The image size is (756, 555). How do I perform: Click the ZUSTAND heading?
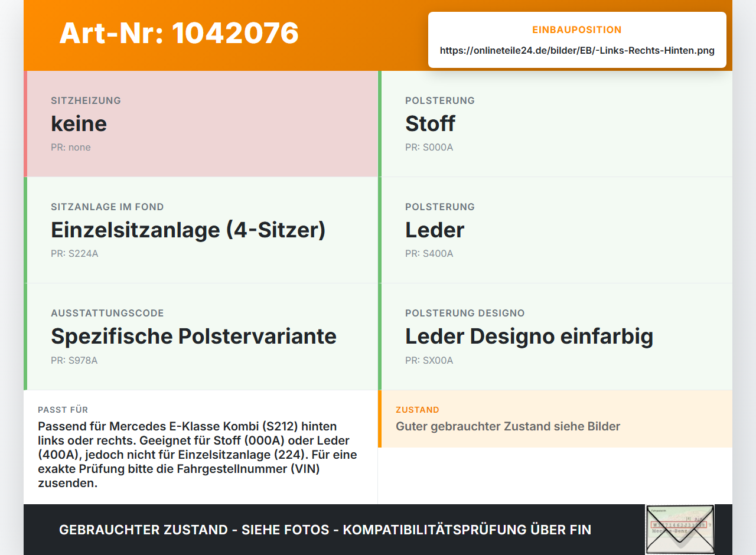click(x=418, y=410)
